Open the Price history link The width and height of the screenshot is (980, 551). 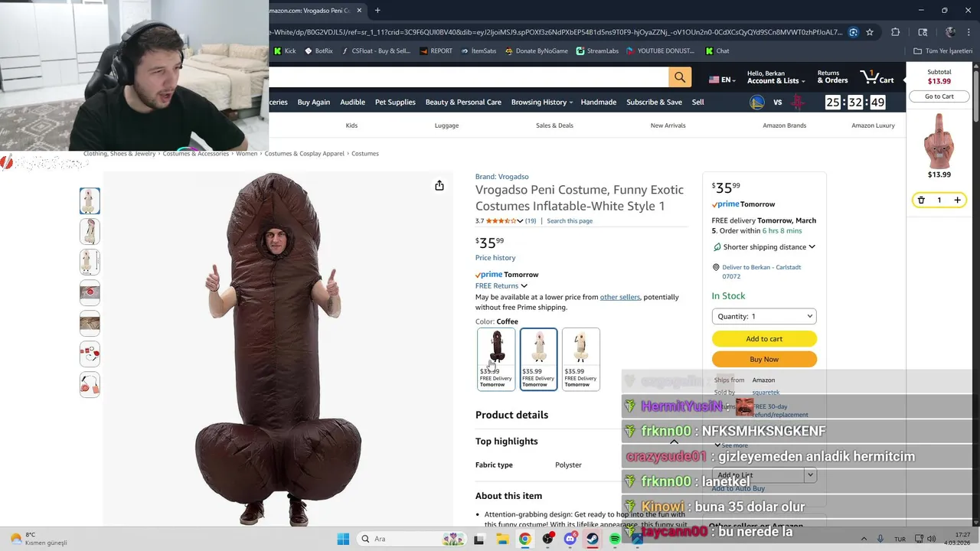tap(495, 258)
